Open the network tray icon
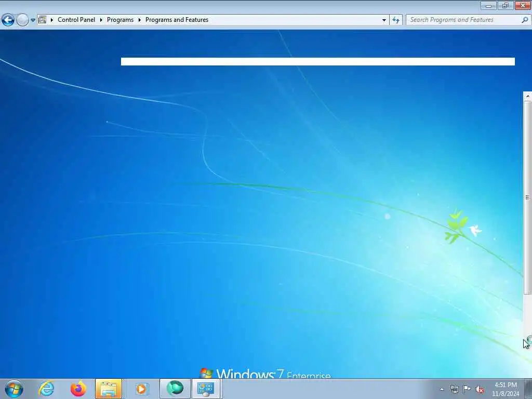532x399 pixels. point(454,389)
